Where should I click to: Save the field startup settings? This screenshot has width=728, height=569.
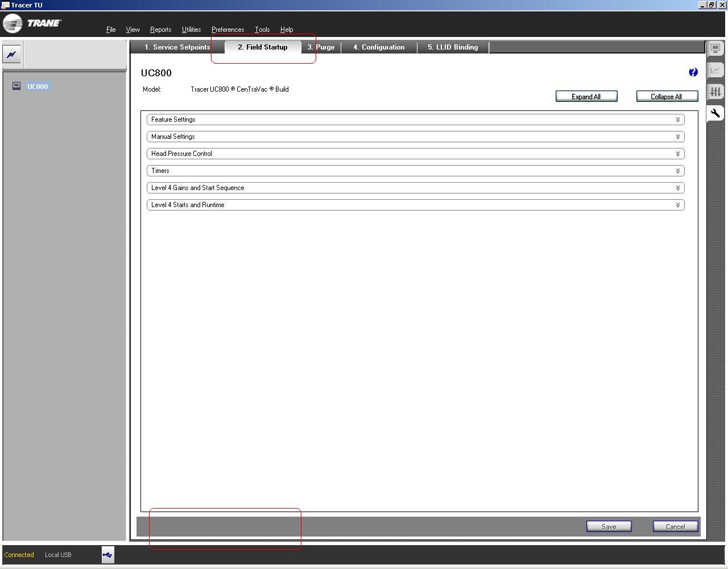(x=609, y=527)
